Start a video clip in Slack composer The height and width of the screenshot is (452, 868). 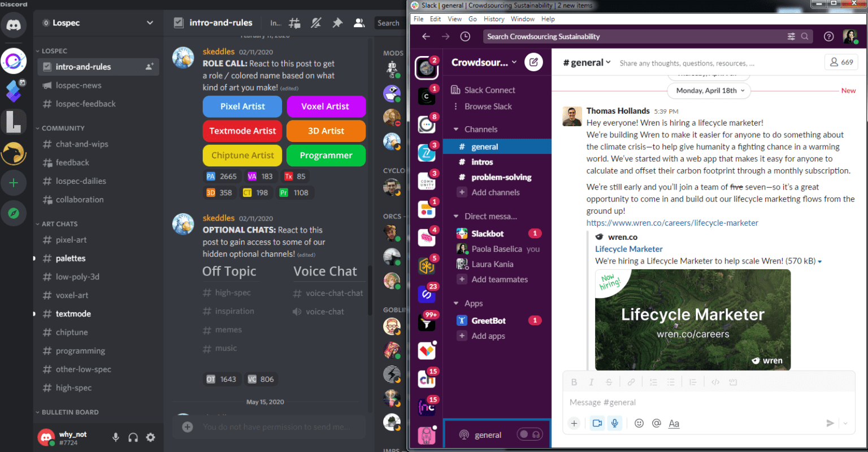(597, 423)
